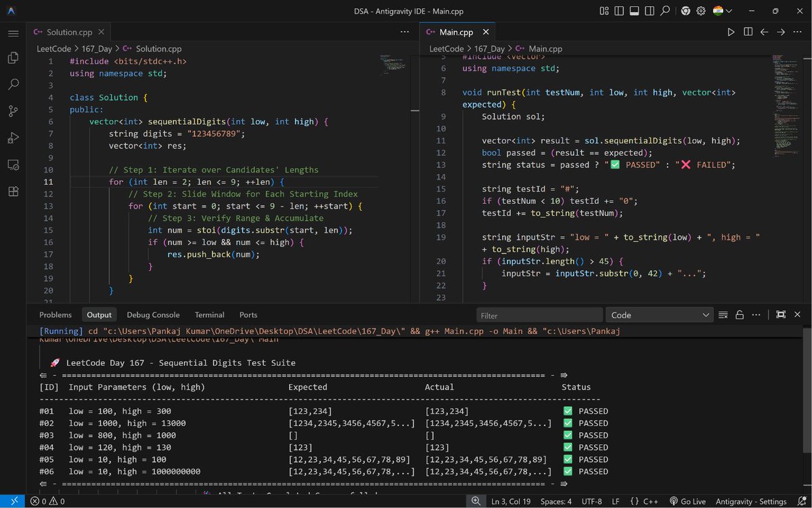The height and width of the screenshot is (508, 812).
Task: Select the Problems panel tab
Action: [55, 315]
